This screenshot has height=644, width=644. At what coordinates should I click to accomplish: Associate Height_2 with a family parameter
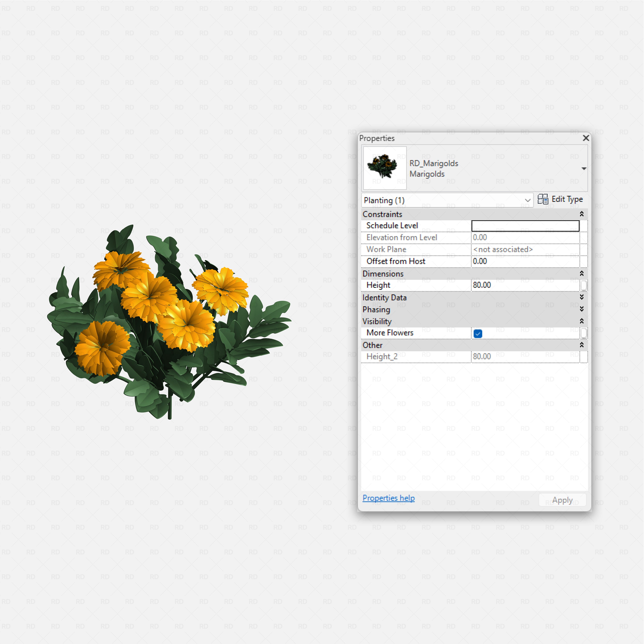tap(584, 356)
